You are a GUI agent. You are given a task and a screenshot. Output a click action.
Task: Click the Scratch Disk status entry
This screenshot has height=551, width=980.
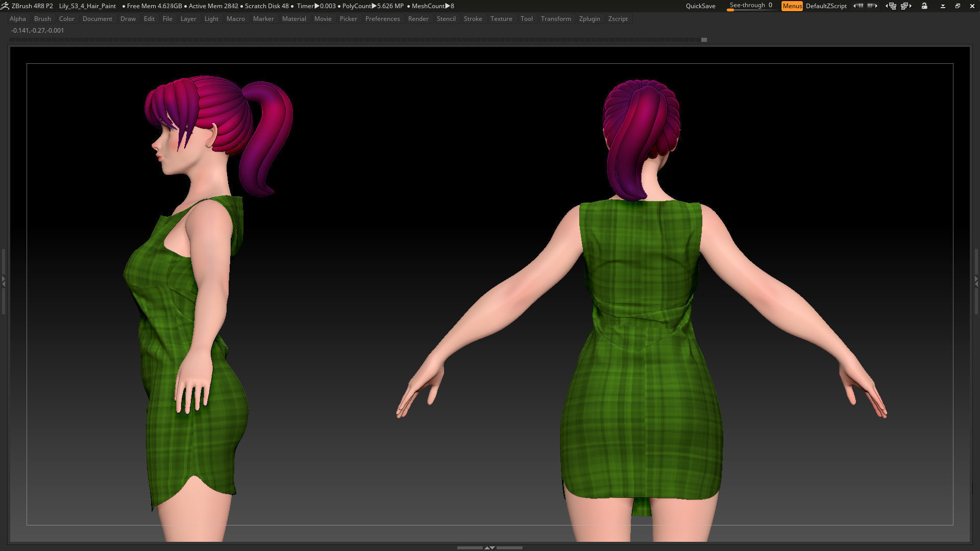coord(266,6)
